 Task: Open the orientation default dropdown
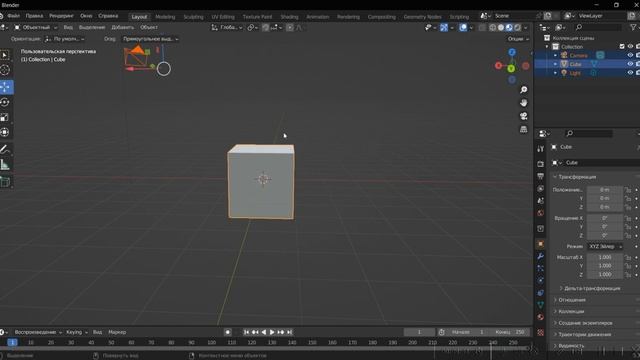(x=64, y=39)
